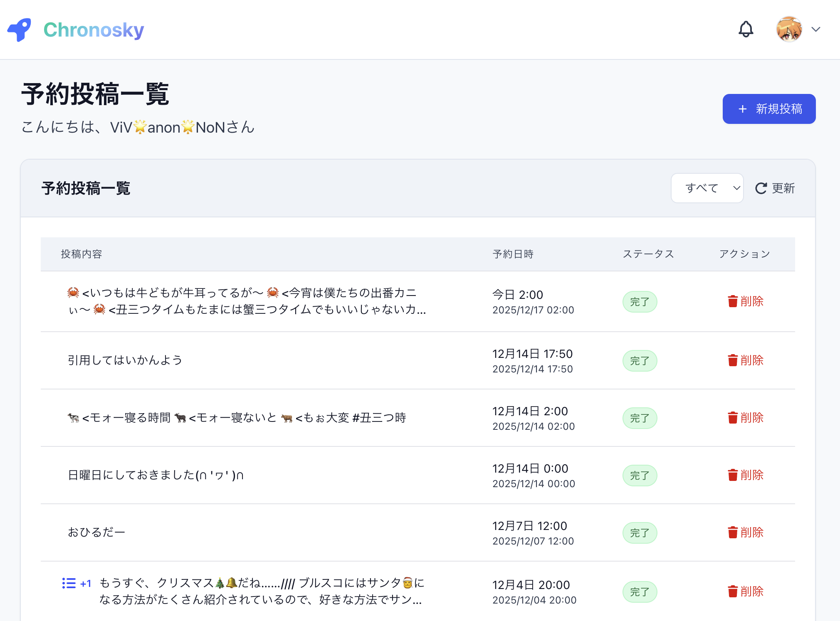Delete the Christmas thread post
840x621 pixels.
[x=746, y=591]
